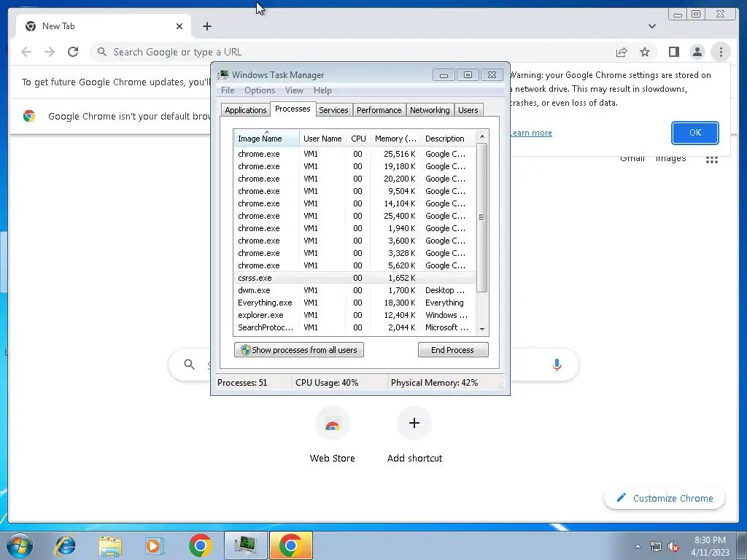Select the csrss.exe process row
The width and height of the screenshot is (747, 560).
point(355,278)
